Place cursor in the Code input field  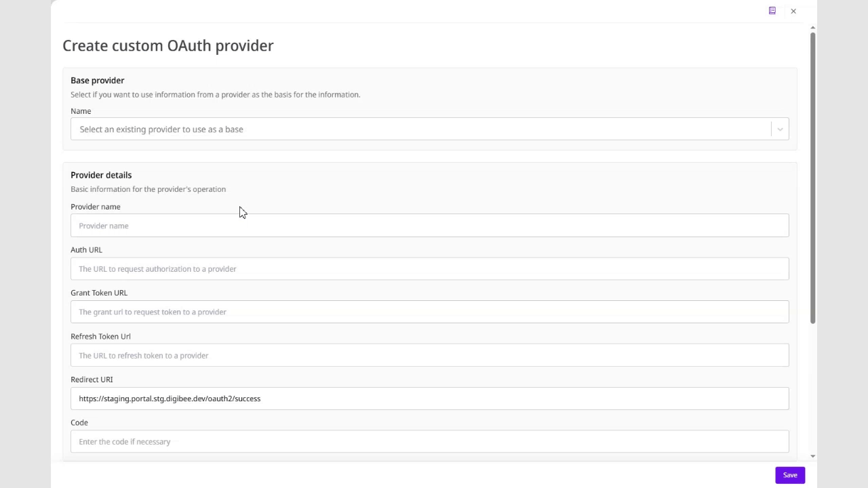[429, 442]
